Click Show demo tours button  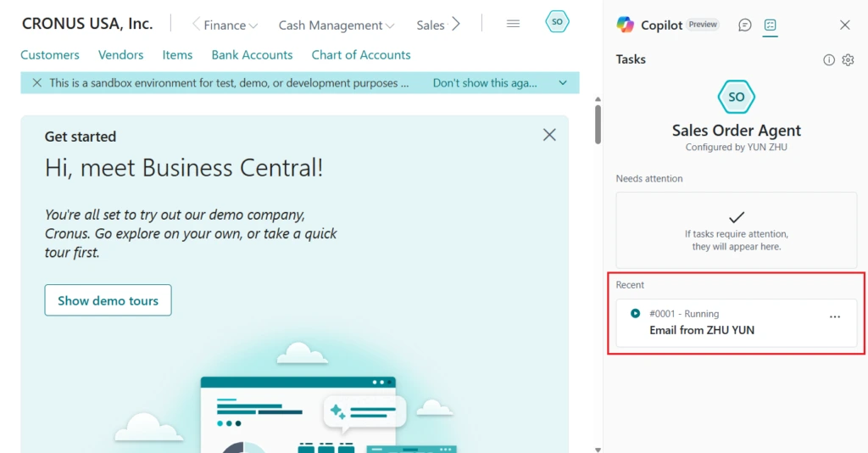(108, 300)
